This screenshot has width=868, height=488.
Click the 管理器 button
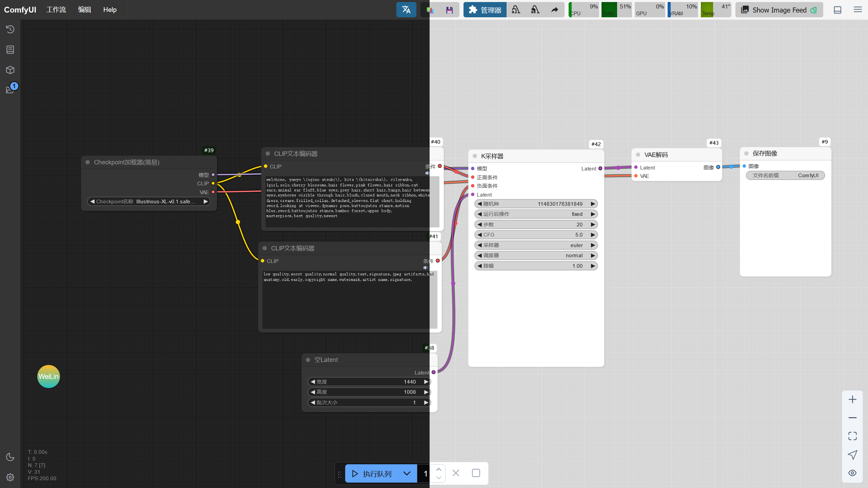pyautogui.click(x=485, y=10)
